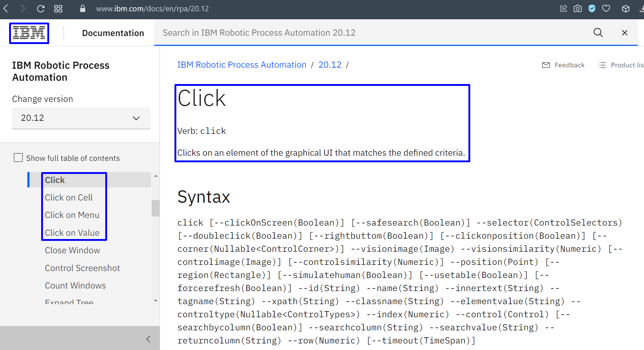Viewport: 644px width, 350px height.
Task: Open Control Screenshot in contents
Action: click(82, 268)
